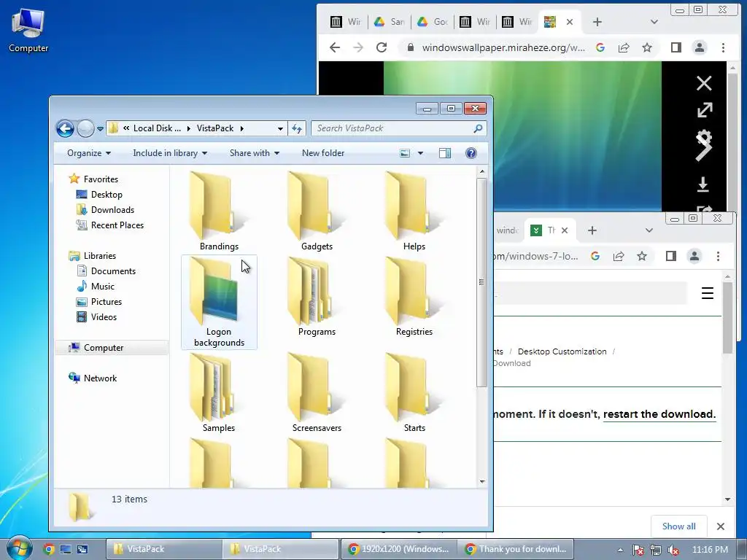Image resolution: width=747 pixels, height=560 pixels.
Task: Switch to 1920x1200 Chrome taskbar button
Action: point(398,549)
